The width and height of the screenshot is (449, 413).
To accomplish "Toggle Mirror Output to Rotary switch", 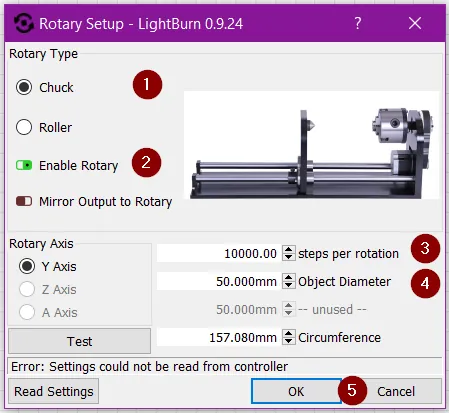I will (x=24, y=201).
